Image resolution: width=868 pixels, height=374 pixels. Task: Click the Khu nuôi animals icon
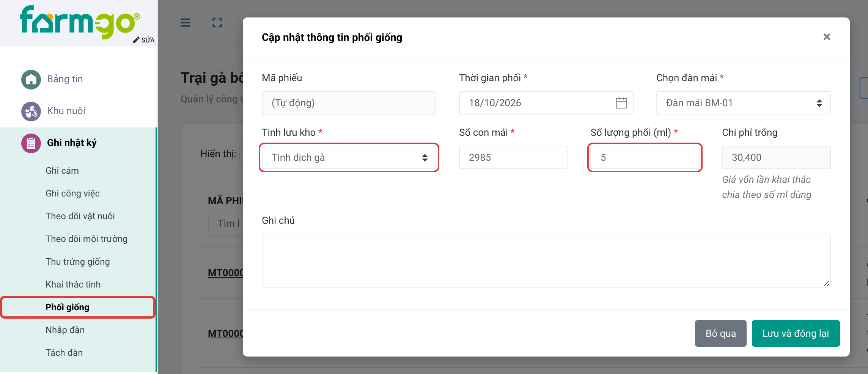point(31,111)
